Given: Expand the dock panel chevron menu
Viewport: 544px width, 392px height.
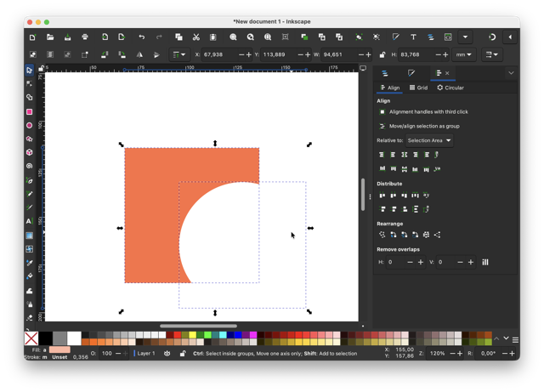Looking at the screenshot, I should pos(511,73).
